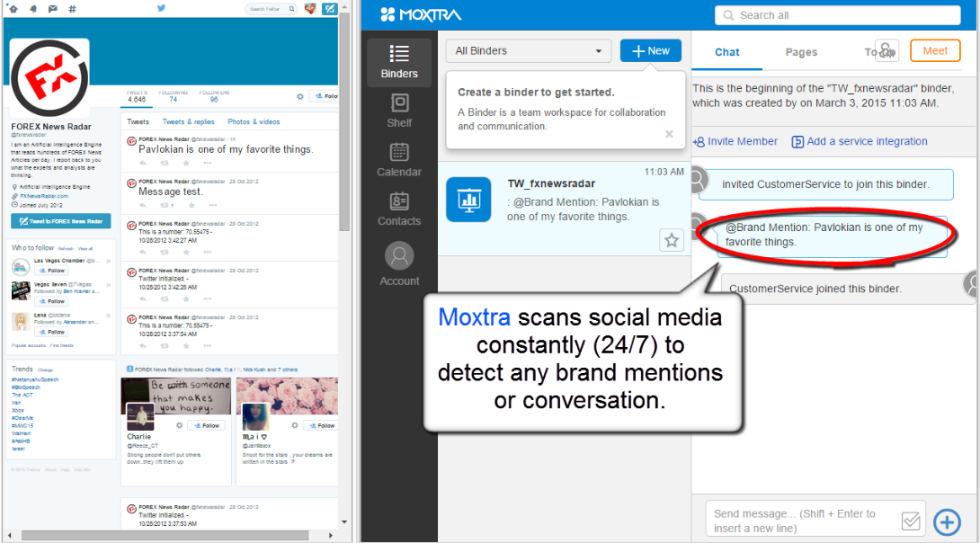Click Add a service integration link
This screenshot has height=543, width=980.
[x=860, y=141]
